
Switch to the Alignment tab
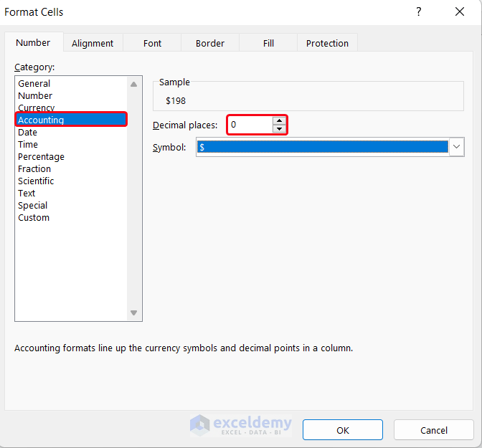(x=93, y=43)
